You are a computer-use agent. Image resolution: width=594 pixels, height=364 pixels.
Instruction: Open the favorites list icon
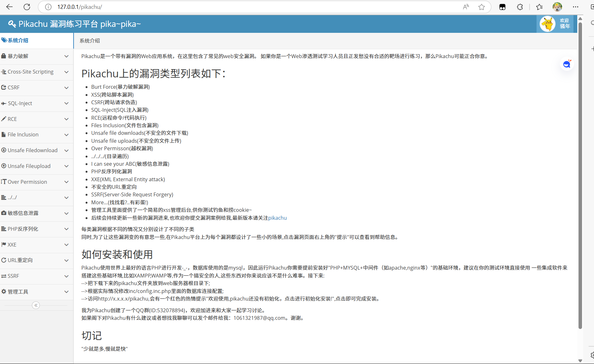click(539, 7)
